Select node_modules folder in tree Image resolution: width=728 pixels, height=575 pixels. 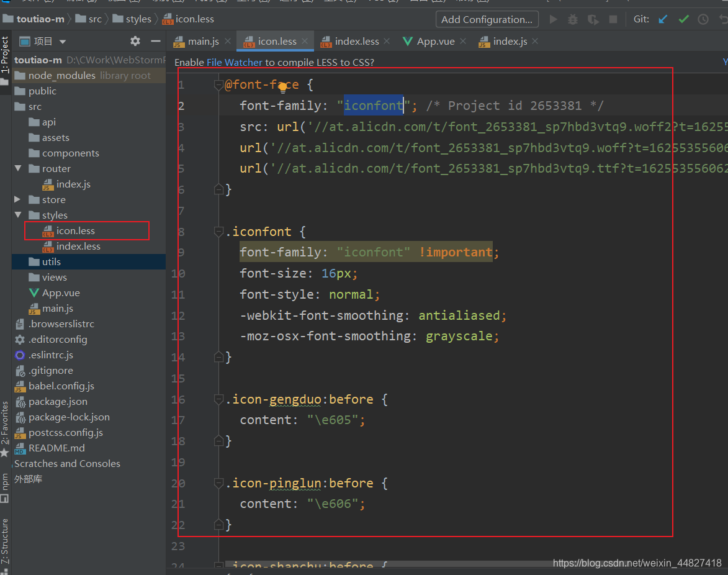89,75
